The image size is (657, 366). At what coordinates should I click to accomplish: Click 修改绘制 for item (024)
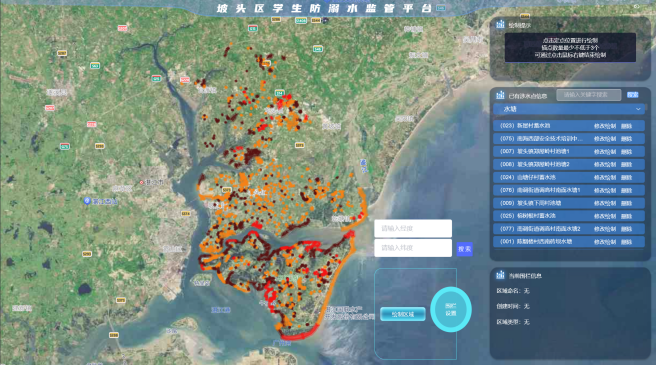tap(605, 177)
